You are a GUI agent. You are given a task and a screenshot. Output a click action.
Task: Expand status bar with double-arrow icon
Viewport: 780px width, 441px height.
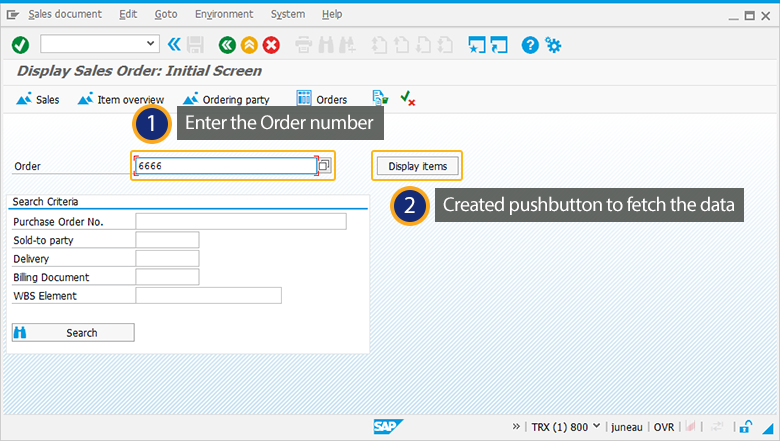click(x=516, y=426)
